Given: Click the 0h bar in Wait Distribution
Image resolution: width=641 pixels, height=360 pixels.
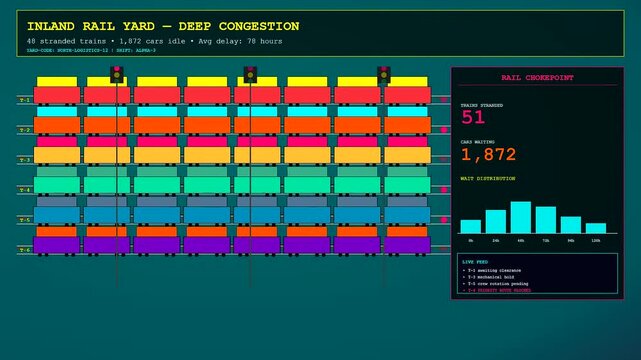Looking at the screenshot, I should tap(471, 226).
